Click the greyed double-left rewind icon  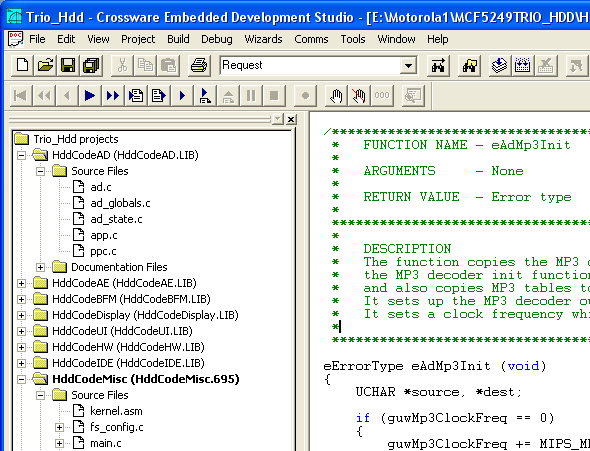[x=44, y=96]
